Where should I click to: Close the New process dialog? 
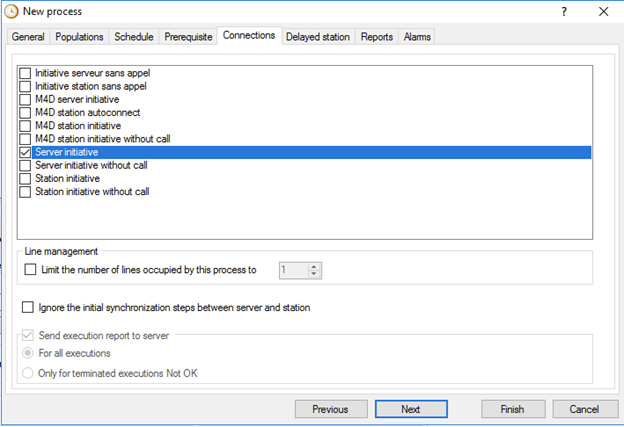point(602,12)
